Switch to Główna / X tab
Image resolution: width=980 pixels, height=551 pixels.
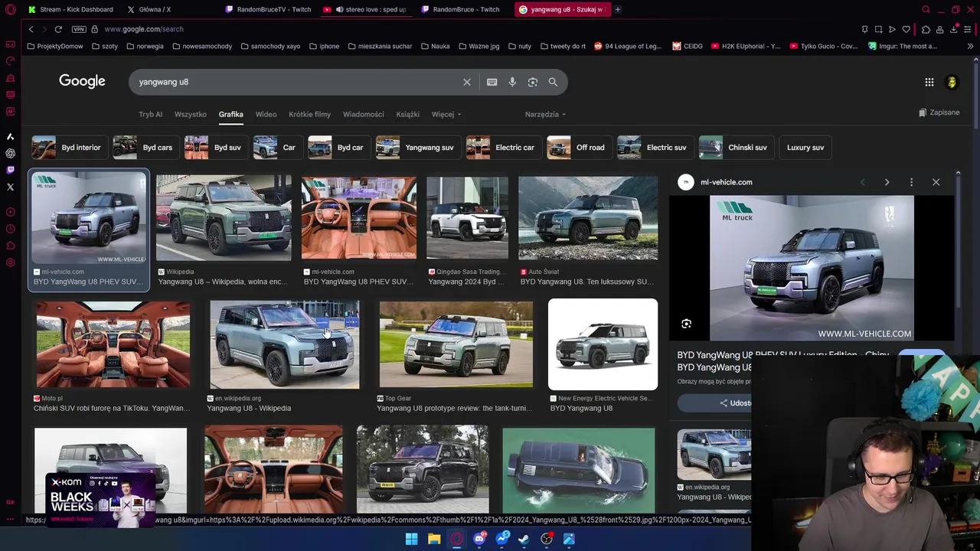click(x=149, y=9)
